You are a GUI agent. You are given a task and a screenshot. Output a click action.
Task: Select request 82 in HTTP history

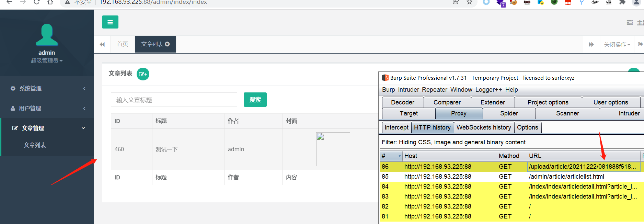pos(511,206)
